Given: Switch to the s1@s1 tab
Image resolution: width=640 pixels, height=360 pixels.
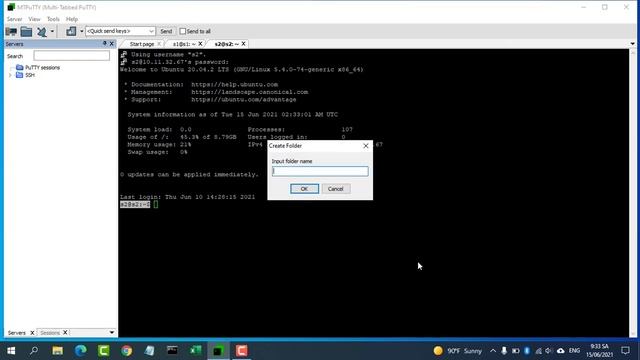Looking at the screenshot, I should [x=184, y=44].
